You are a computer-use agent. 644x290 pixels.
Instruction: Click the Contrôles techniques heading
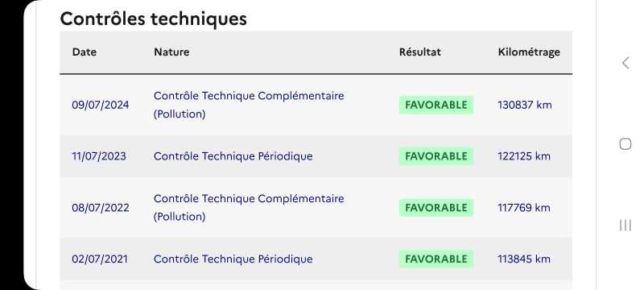coord(153,19)
